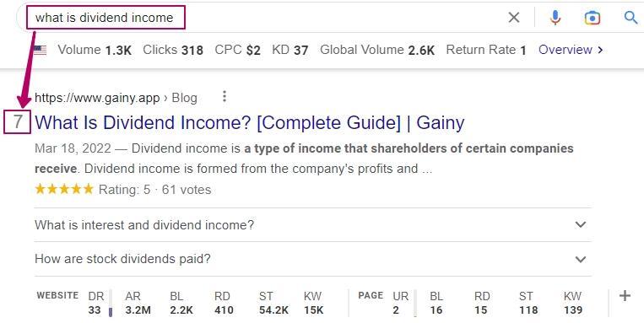Click the Volume 1.3K metric
This screenshot has height=323, width=644.
pos(95,50)
